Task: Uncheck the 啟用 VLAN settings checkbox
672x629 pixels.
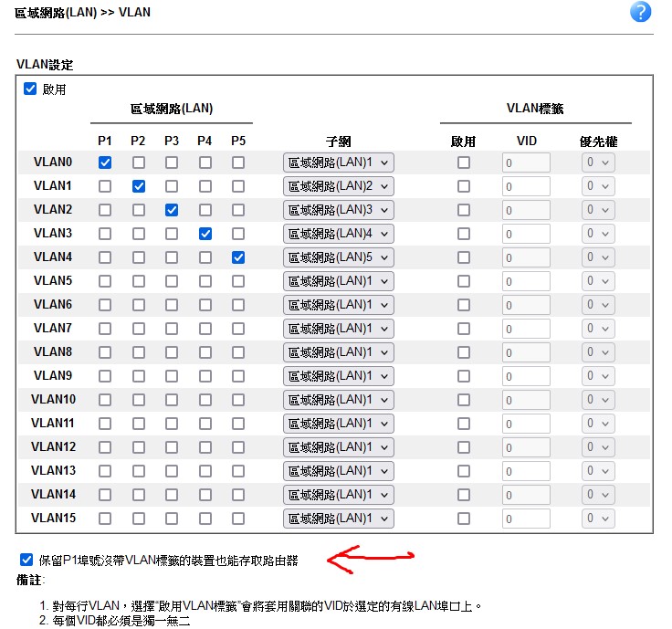Action: (30, 89)
